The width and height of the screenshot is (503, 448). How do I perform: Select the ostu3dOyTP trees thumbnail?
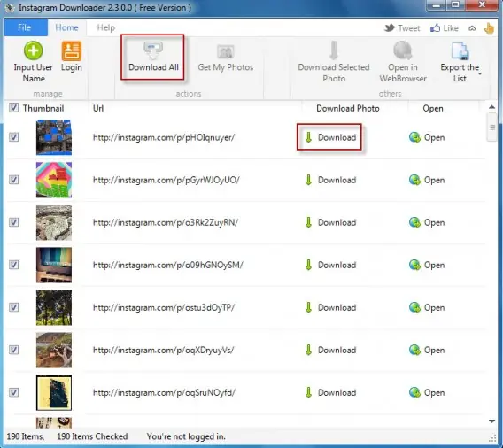click(x=54, y=307)
